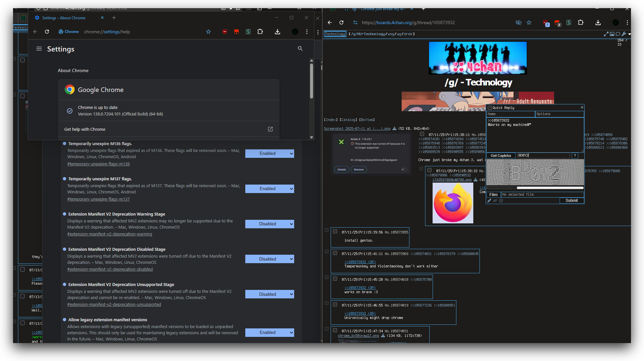Adjust the captcha slider in Quick Reply
Image resolution: width=644 pixels, height=361 pixels.
point(535,188)
